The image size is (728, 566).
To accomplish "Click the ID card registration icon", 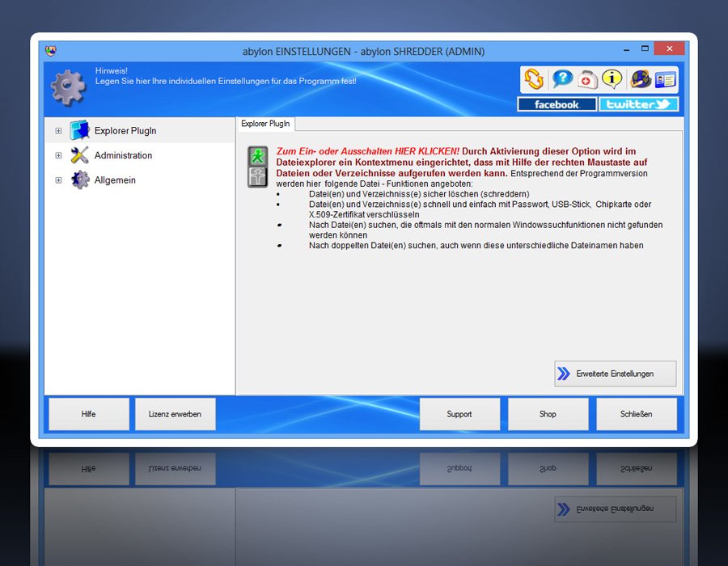I will [x=666, y=80].
